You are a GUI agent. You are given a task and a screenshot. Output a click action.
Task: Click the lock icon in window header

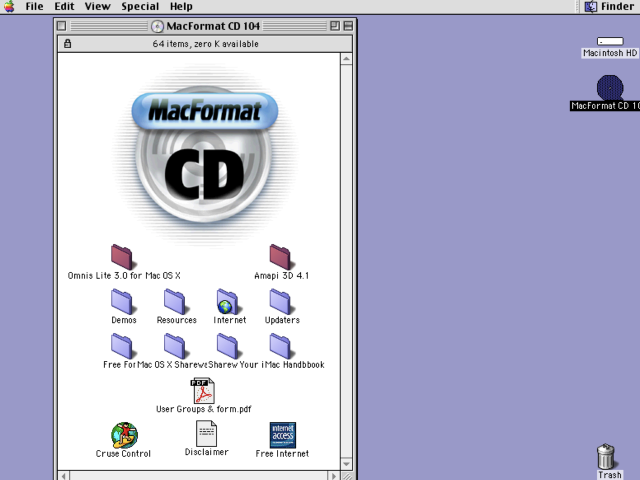pos(68,44)
